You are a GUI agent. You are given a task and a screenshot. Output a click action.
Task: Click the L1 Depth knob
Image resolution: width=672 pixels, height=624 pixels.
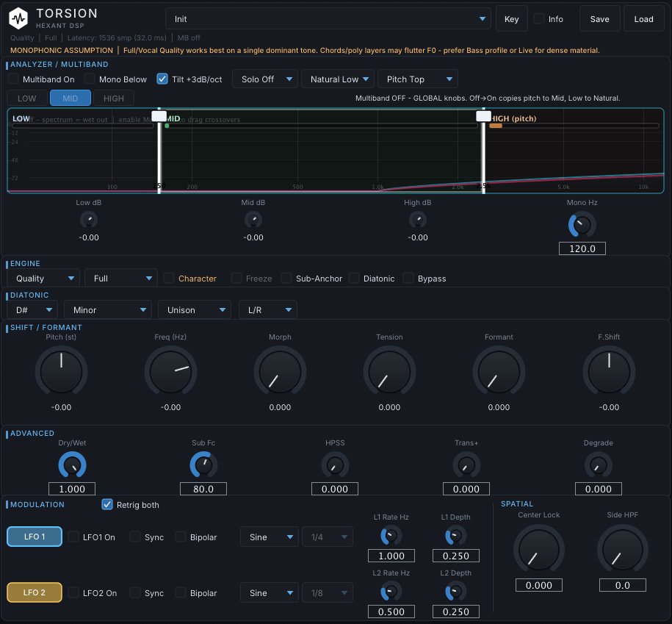tap(455, 536)
